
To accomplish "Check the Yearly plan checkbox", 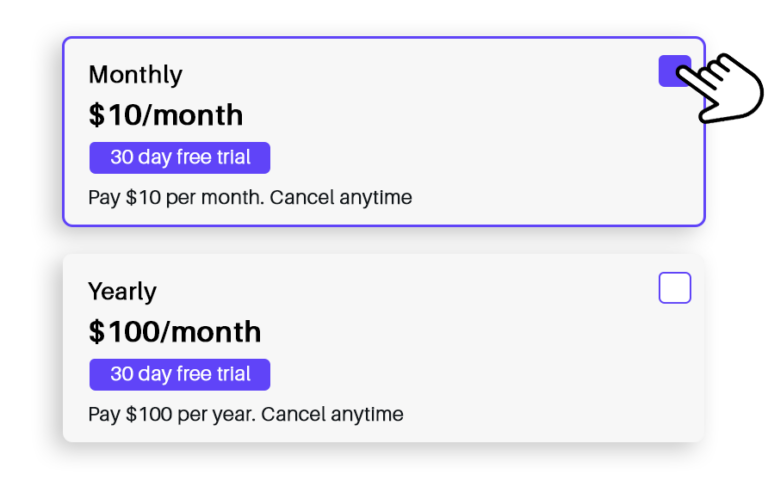I will pos(674,288).
